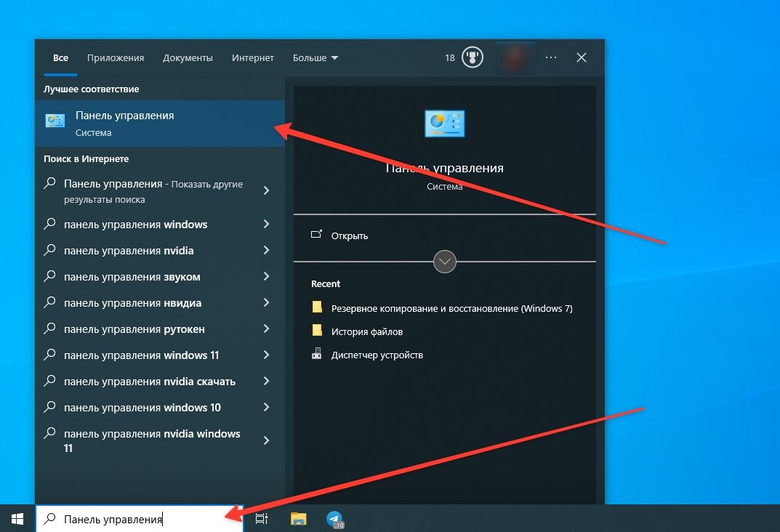
Task: Open Telegram from the taskbar
Action: tap(335, 519)
